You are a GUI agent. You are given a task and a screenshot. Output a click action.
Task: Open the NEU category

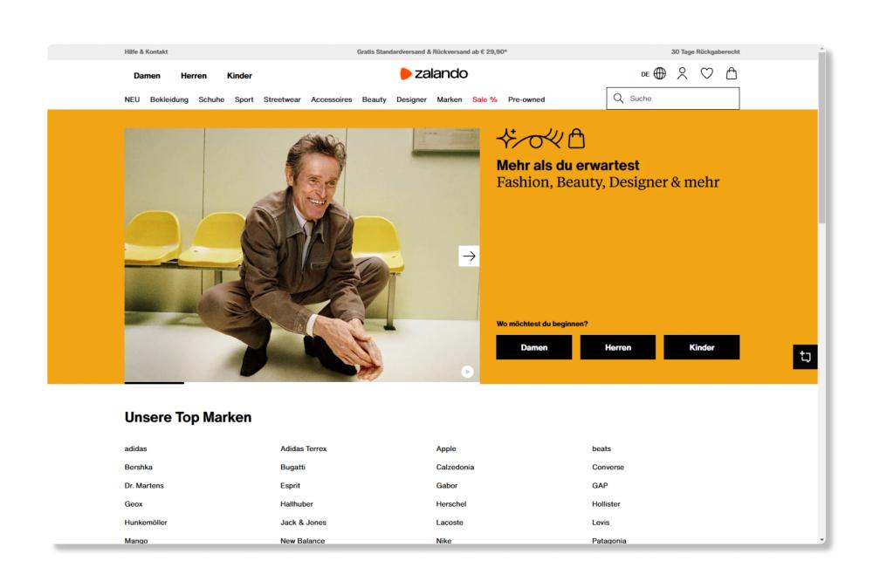(132, 99)
